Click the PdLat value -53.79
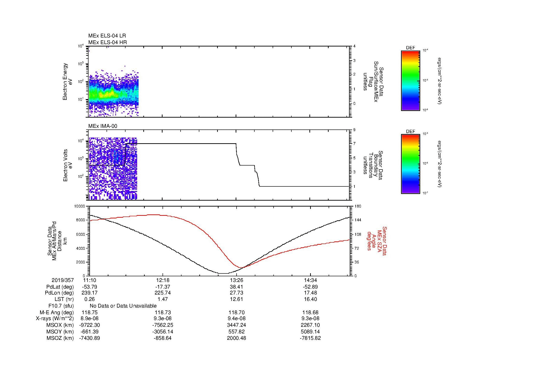The height and width of the screenshot is (392, 555). (89, 287)
